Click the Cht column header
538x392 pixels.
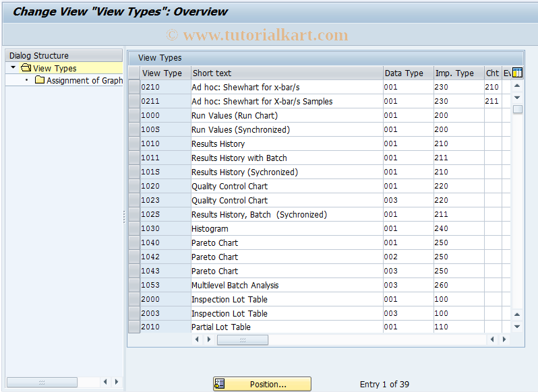pyautogui.click(x=493, y=73)
